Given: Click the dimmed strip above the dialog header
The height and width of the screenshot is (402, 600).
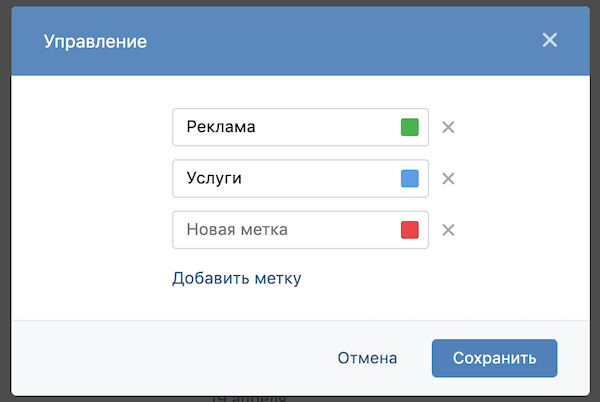Looking at the screenshot, I should [300, 3].
